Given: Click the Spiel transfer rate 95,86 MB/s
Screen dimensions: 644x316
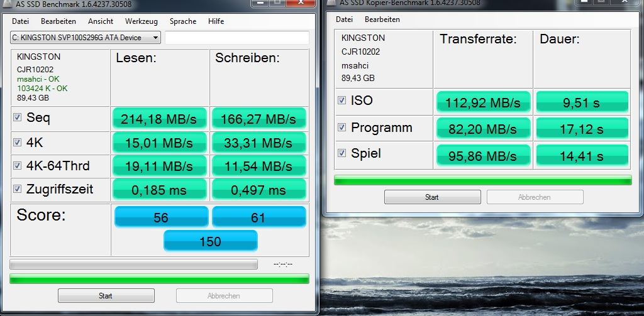Looking at the screenshot, I should 483,155.
